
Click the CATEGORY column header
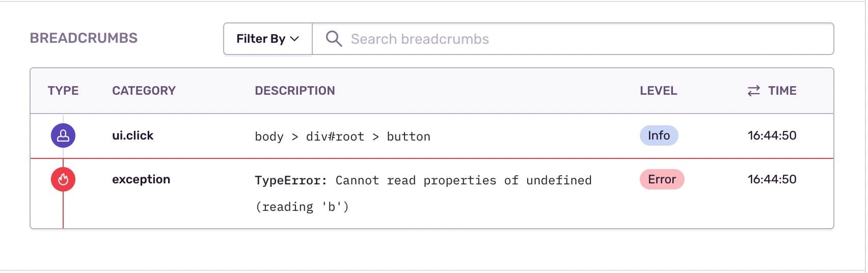point(144,91)
